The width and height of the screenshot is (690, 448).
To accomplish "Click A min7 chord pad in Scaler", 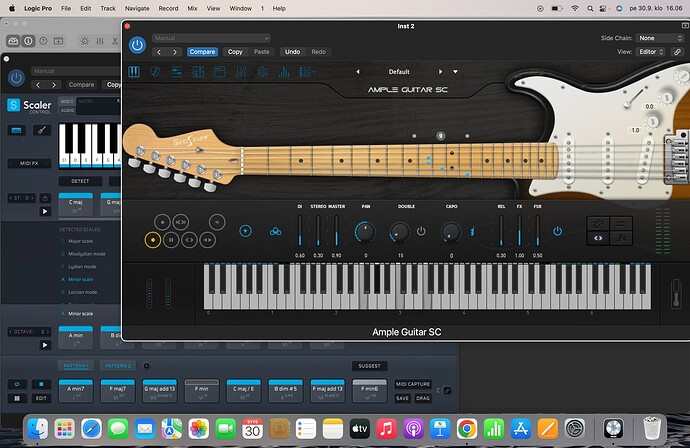I will tap(76, 391).
